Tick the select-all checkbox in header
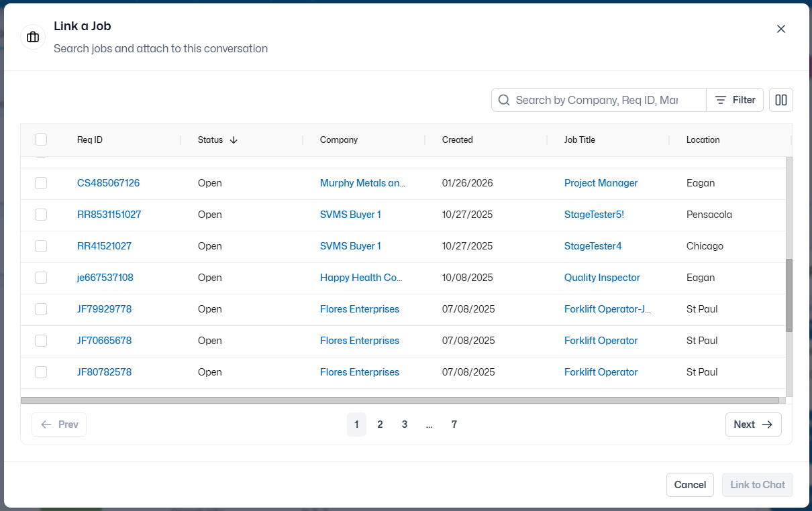This screenshot has width=812, height=511. pyautogui.click(x=41, y=139)
